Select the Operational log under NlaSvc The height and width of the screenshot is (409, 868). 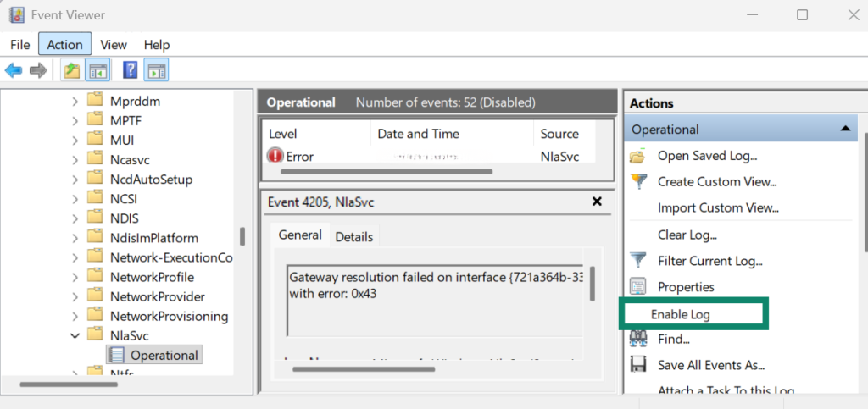coord(164,355)
